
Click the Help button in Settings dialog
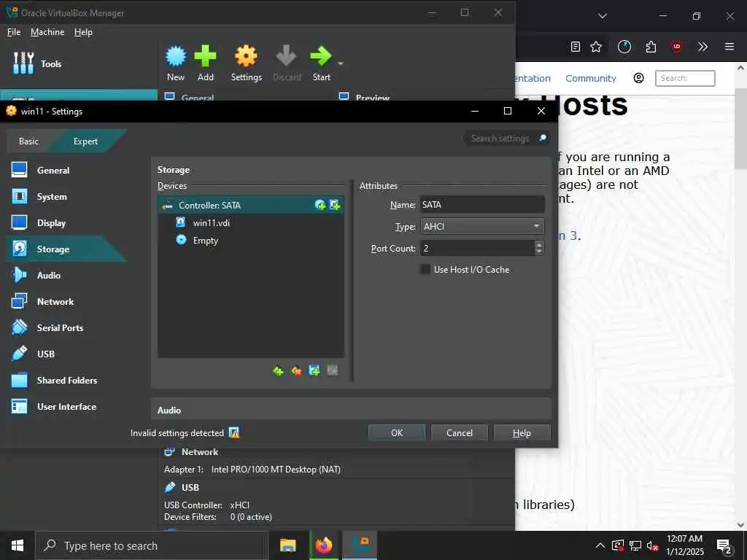tap(522, 433)
